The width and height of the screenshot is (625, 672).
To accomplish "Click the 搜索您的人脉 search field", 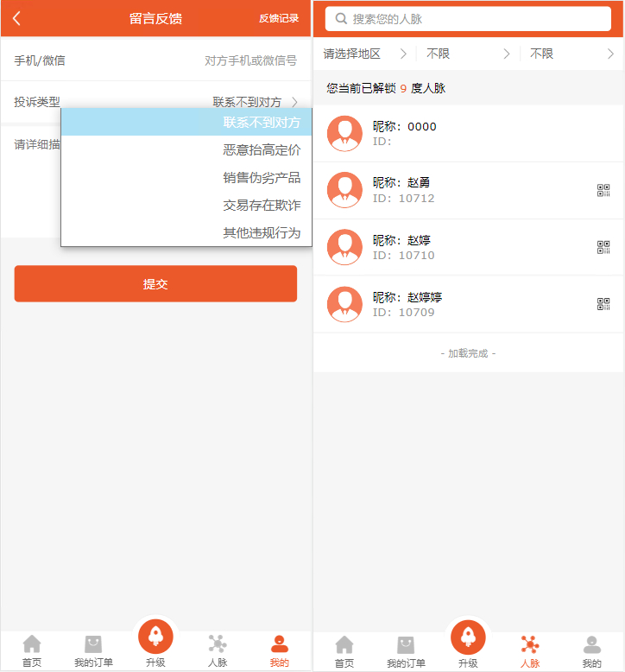I will click(468, 18).
